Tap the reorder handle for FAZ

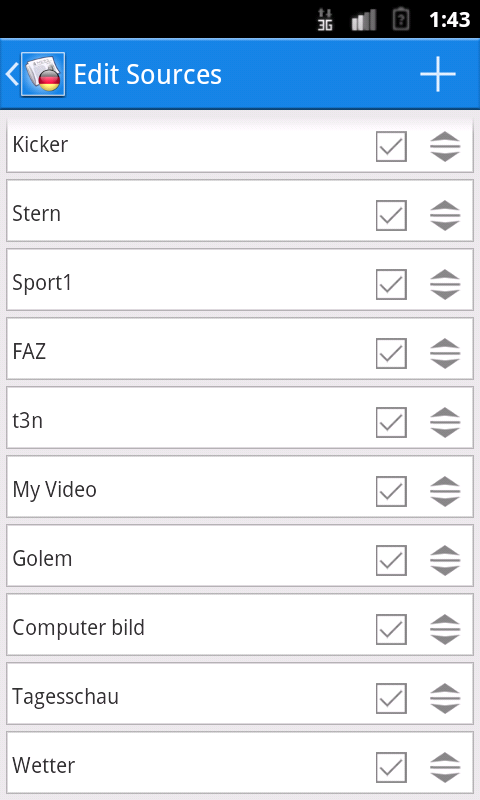[x=445, y=353]
